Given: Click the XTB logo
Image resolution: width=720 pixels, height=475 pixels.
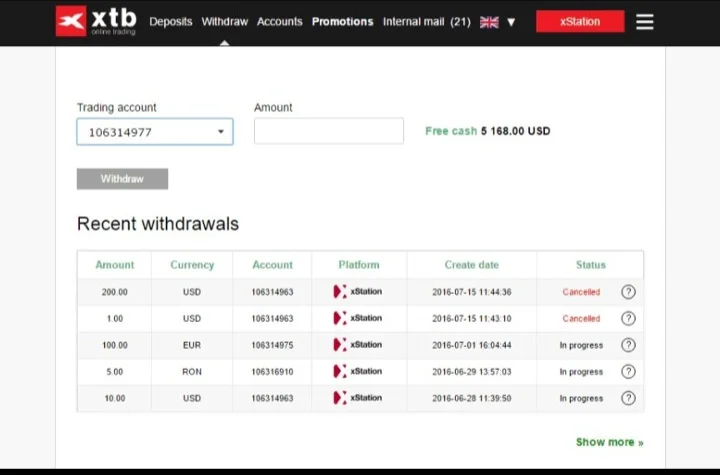Looking at the screenshot, I should click(96, 21).
